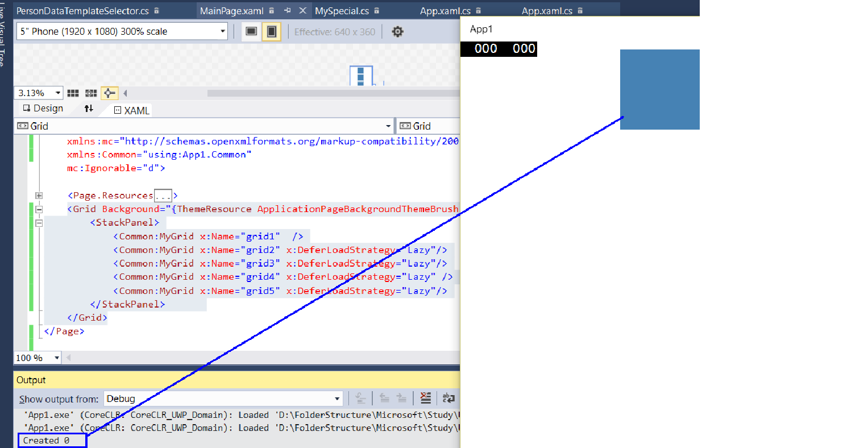
Task: Click the 000 000 frame counter in App1
Action: coord(499,48)
